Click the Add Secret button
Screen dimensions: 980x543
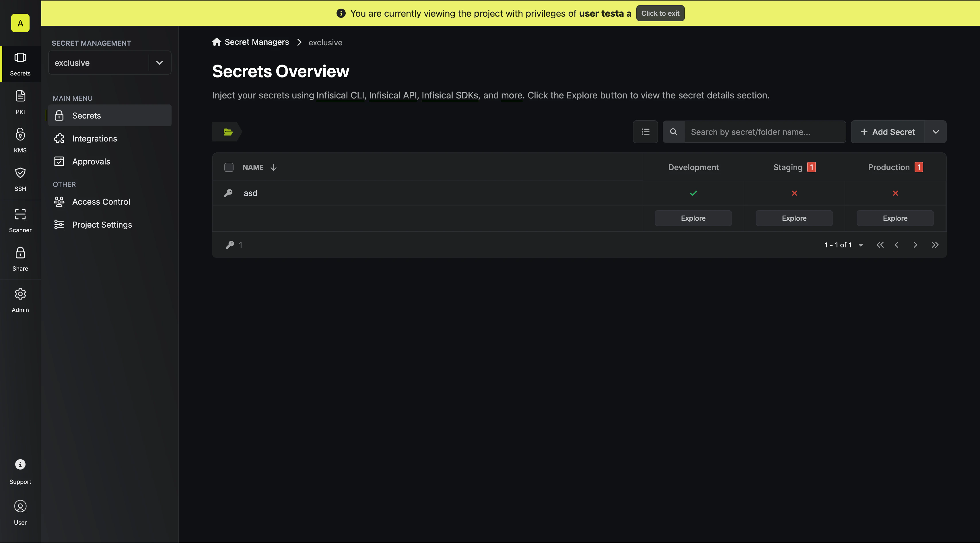[888, 132]
